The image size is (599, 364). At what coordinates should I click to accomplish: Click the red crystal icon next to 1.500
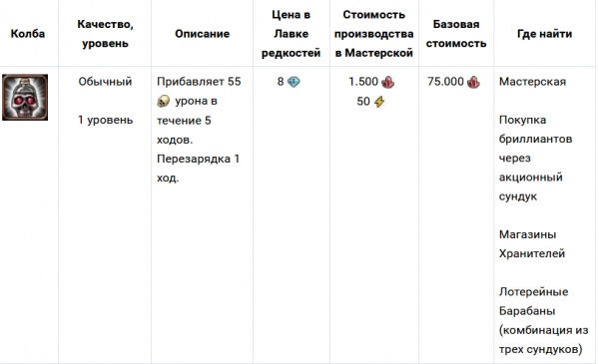pos(388,82)
